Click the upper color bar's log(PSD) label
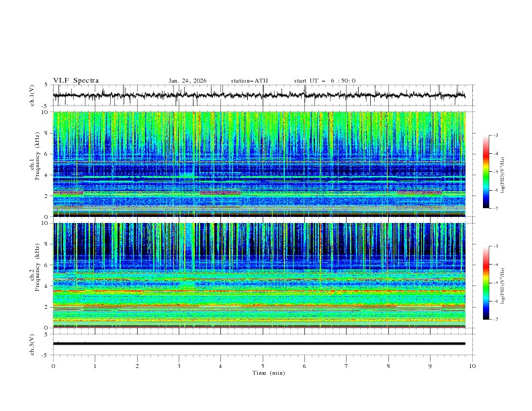Screen dimensions: 532x411 coord(502,175)
